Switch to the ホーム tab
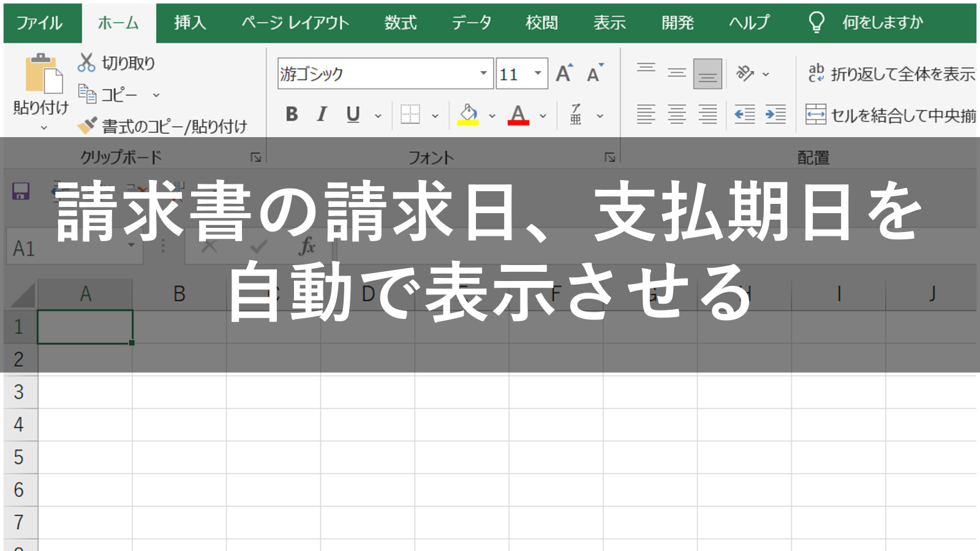Screen dimensions: 980x551 (x=119, y=23)
